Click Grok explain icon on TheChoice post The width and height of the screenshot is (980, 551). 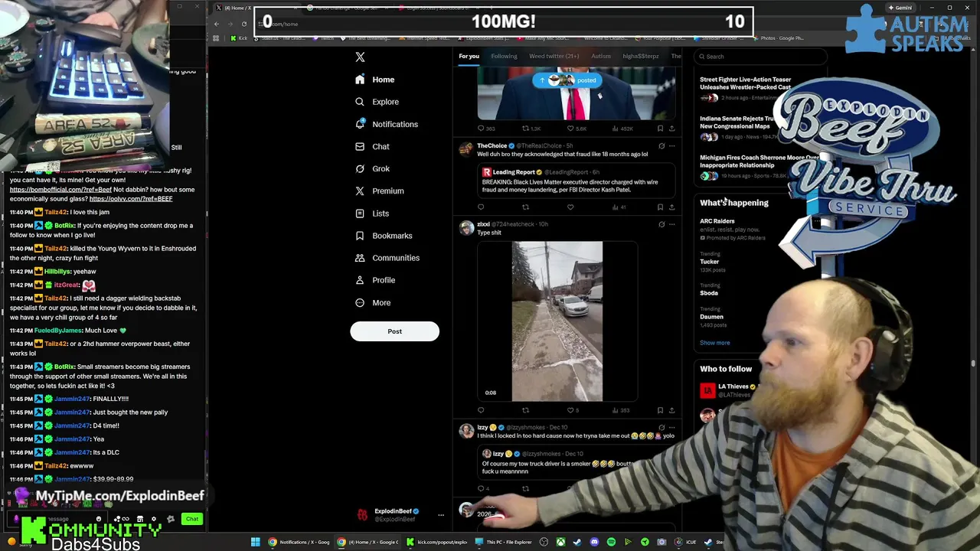(661, 145)
